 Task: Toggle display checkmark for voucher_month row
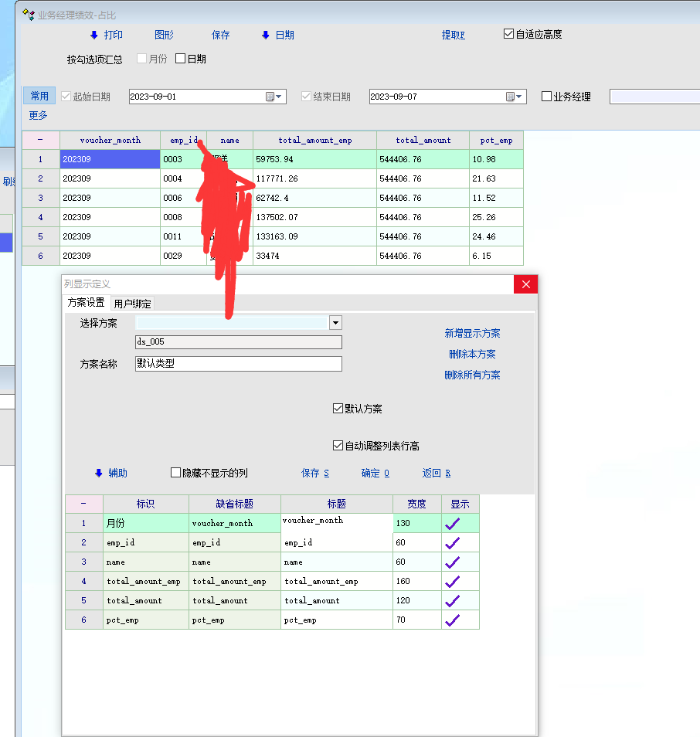pyautogui.click(x=453, y=523)
